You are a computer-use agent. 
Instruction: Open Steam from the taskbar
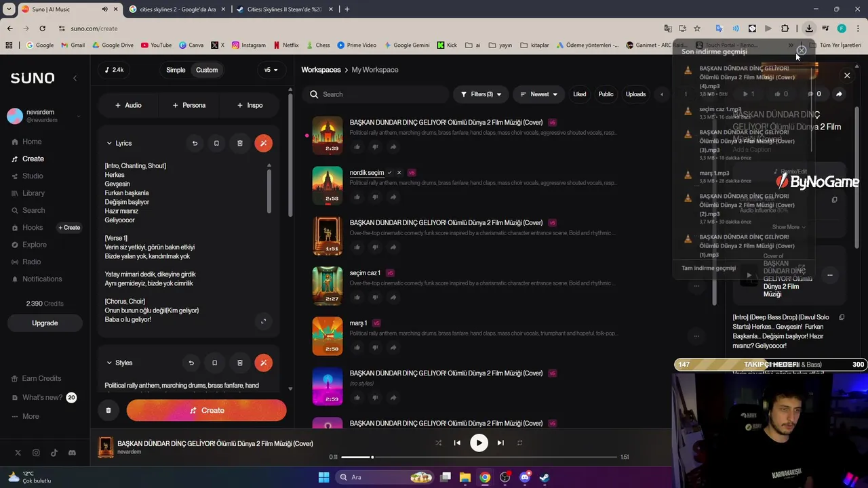pyautogui.click(x=545, y=477)
